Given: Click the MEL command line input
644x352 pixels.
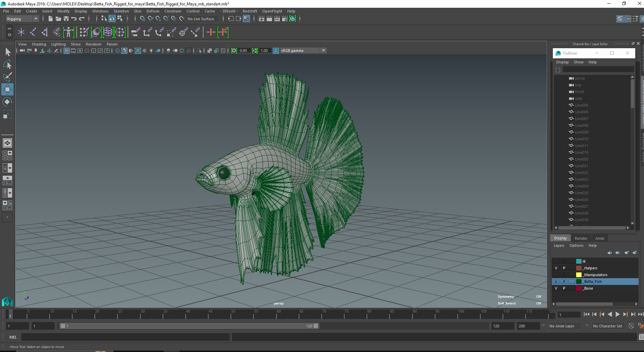Looking at the screenshot, I should 126,337.
